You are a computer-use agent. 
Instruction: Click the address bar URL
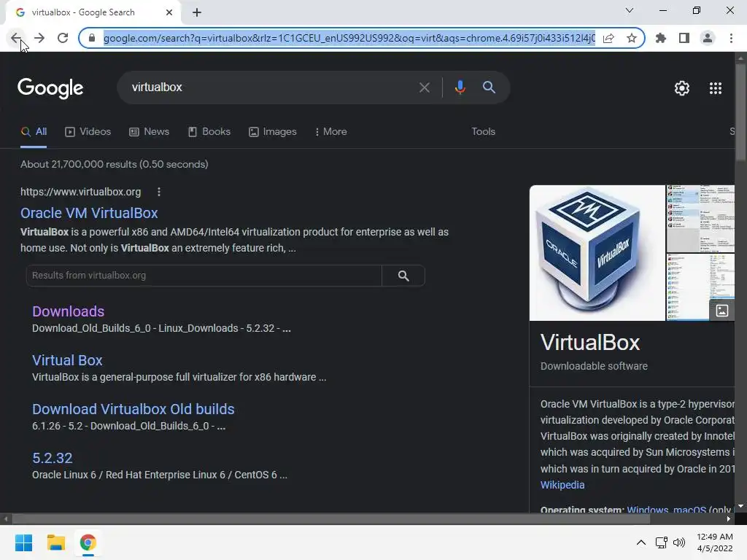(349, 38)
